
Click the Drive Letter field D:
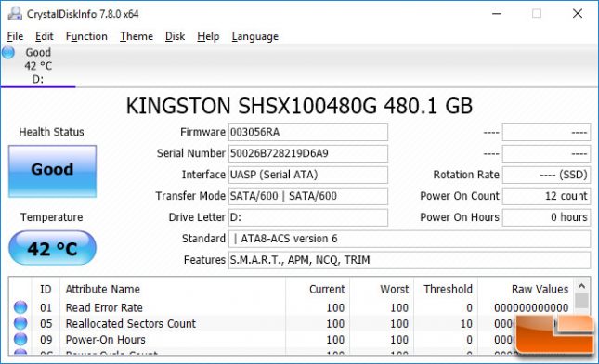[308, 217]
